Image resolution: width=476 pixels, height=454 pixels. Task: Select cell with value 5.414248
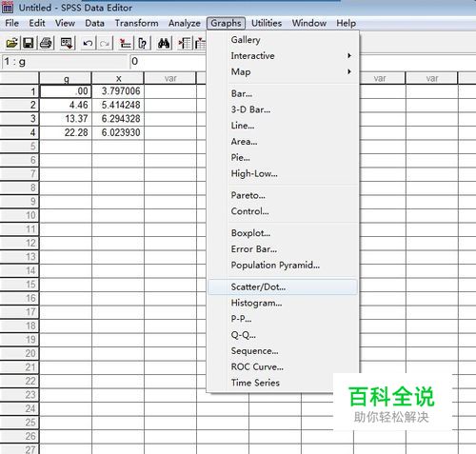(118, 105)
